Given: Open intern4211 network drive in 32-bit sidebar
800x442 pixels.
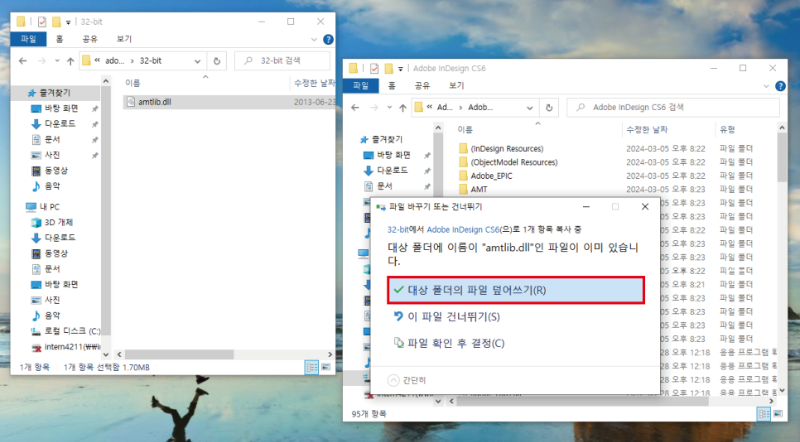Looking at the screenshot, I should pos(65,347).
